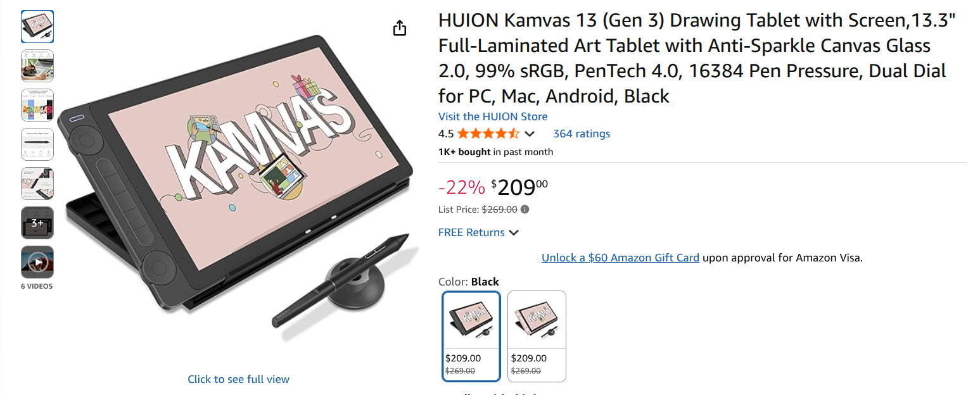Expand the star rating breakdown chevron

click(530, 134)
